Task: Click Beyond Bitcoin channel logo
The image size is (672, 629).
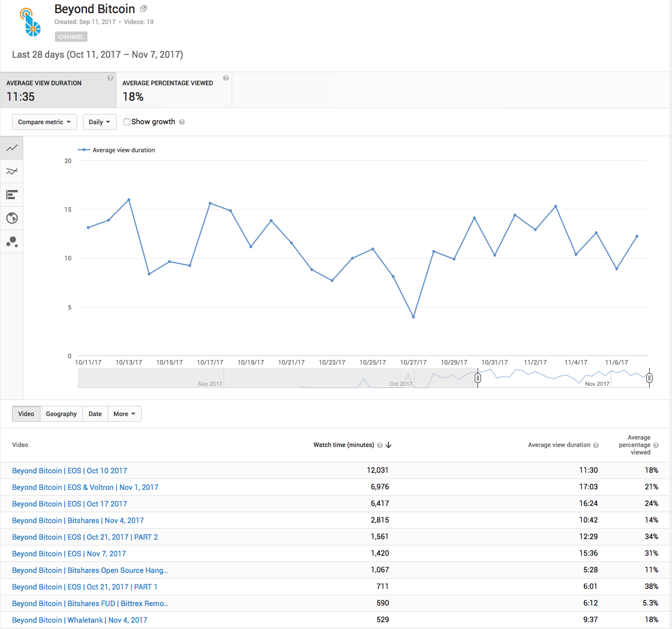Action: (30, 22)
